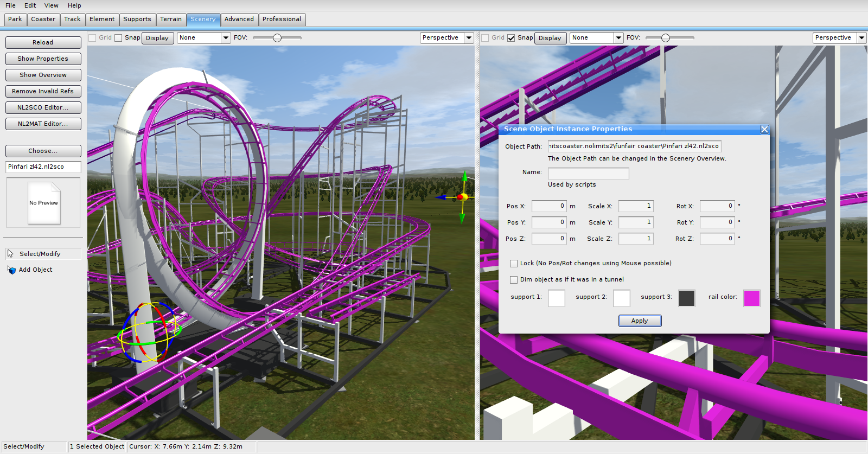Check the Lock position/rotation option
Screen dimensions: 868x454
pyautogui.click(x=514, y=264)
